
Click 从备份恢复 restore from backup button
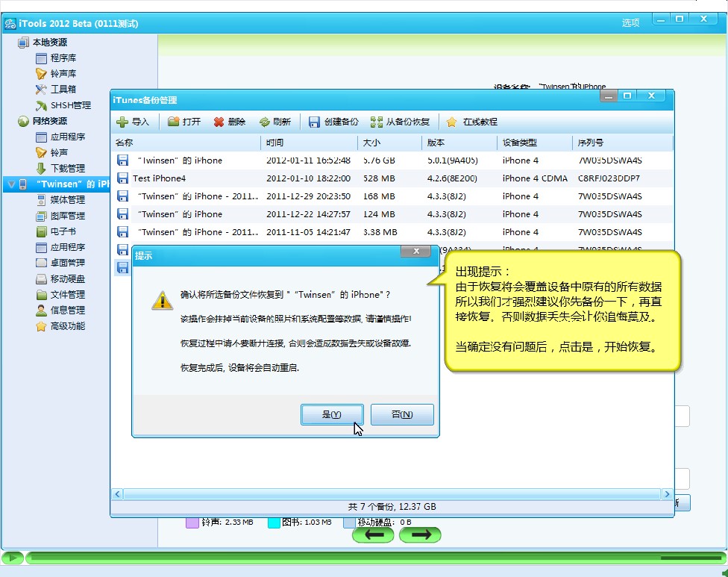pyautogui.click(x=401, y=122)
